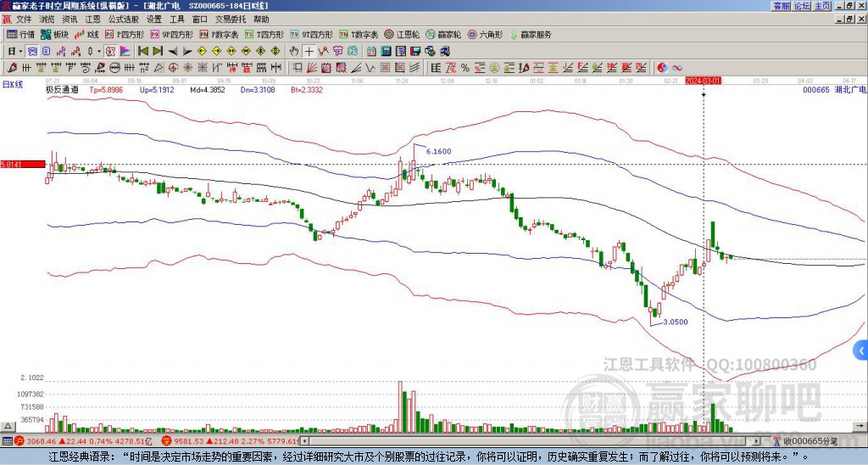Switch to K线 candlestick chart
The image size is (868, 465).
pos(87,34)
